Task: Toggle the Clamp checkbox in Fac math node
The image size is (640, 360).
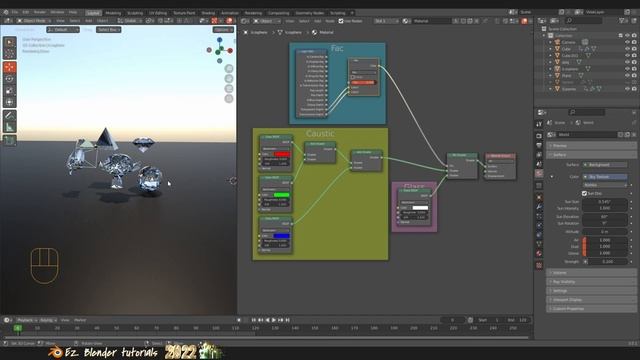Action: [353, 77]
